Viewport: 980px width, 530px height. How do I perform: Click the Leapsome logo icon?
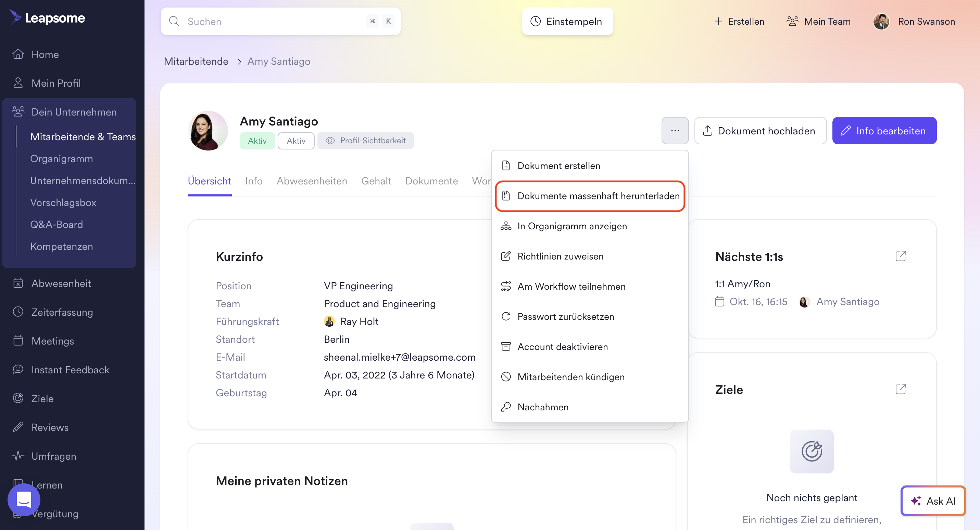15,17
